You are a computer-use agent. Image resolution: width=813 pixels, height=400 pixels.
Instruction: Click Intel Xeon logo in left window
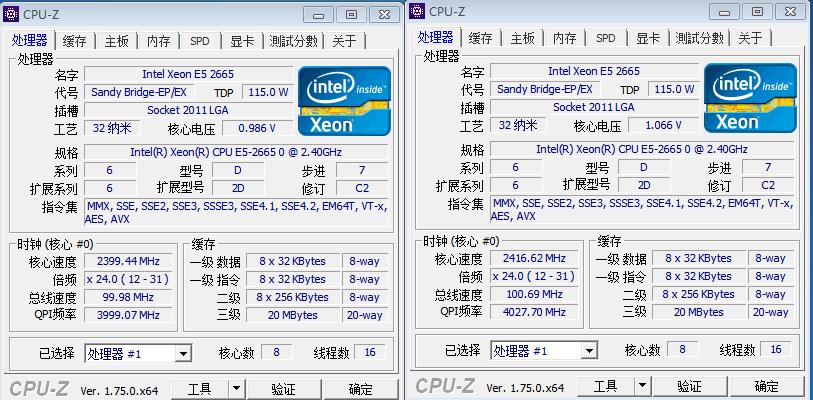(x=343, y=100)
